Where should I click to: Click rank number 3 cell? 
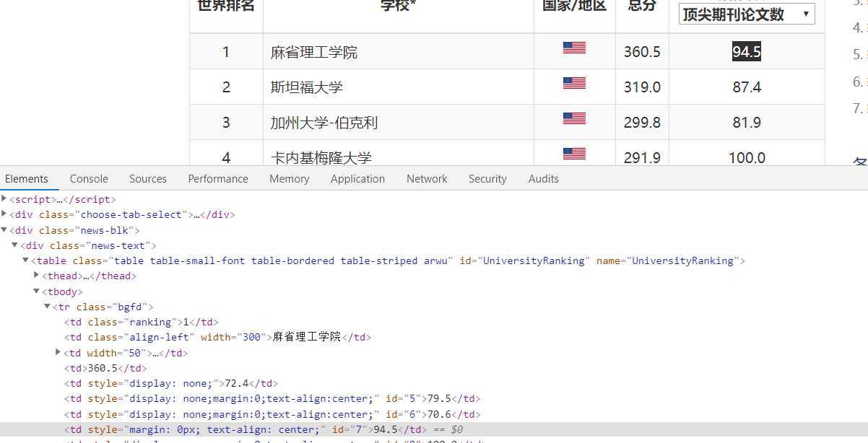[226, 123]
